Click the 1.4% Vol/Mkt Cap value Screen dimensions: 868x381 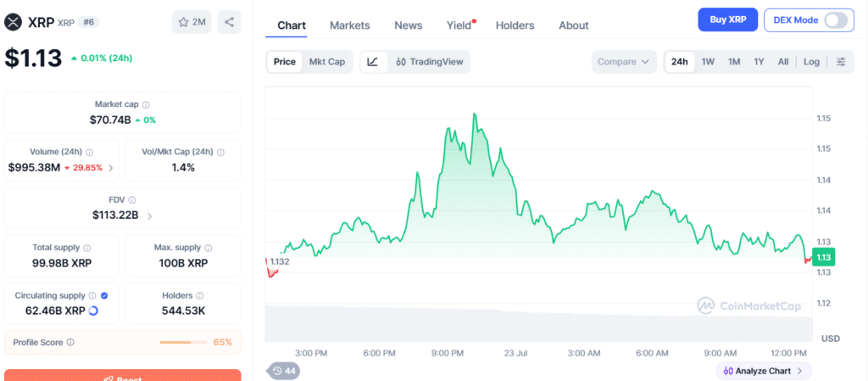point(183,167)
